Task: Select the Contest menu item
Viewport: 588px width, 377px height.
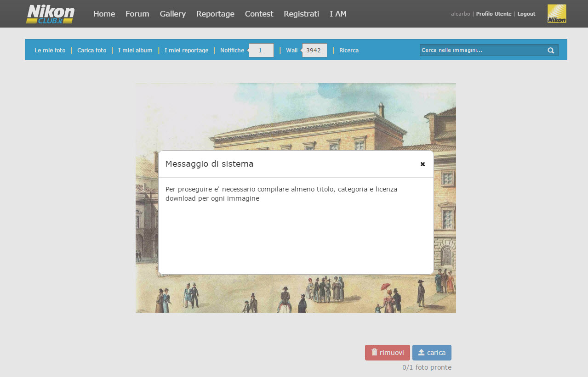Action: click(259, 14)
